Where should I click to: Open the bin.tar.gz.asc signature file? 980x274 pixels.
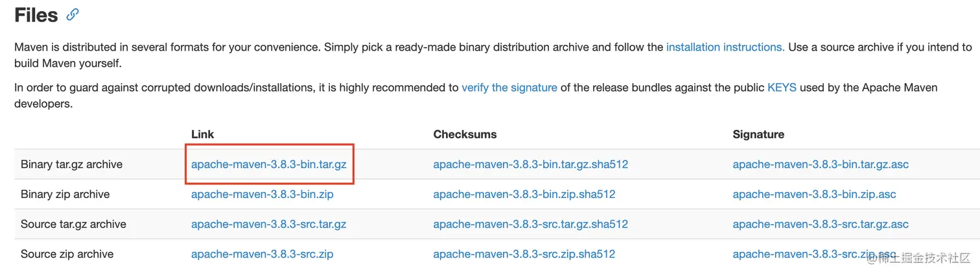pyautogui.click(x=821, y=164)
